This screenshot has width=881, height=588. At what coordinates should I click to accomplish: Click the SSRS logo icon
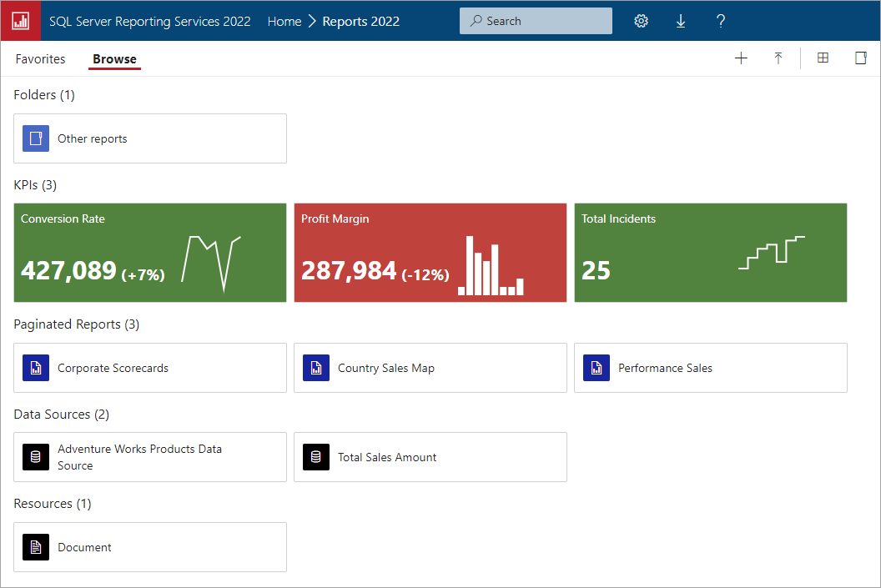(20, 21)
